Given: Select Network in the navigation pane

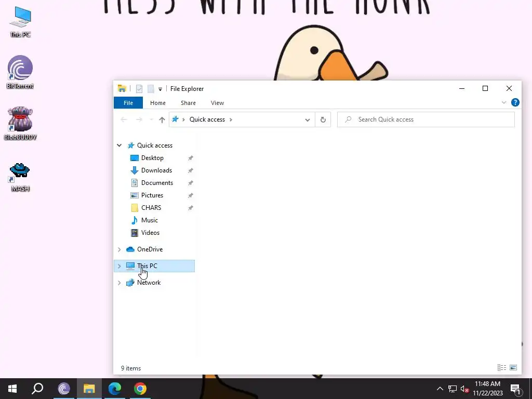Looking at the screenshot, I should [x=149, y=283].
